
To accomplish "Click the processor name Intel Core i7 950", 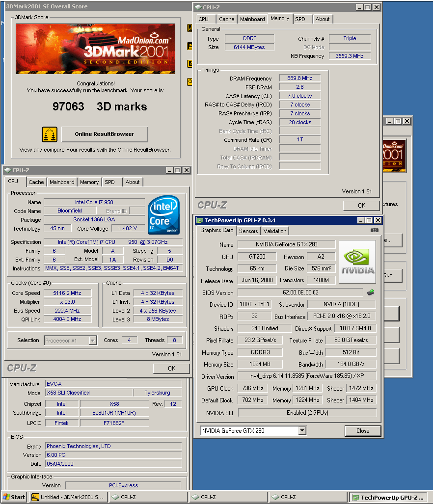I will (x=94, y=202).
